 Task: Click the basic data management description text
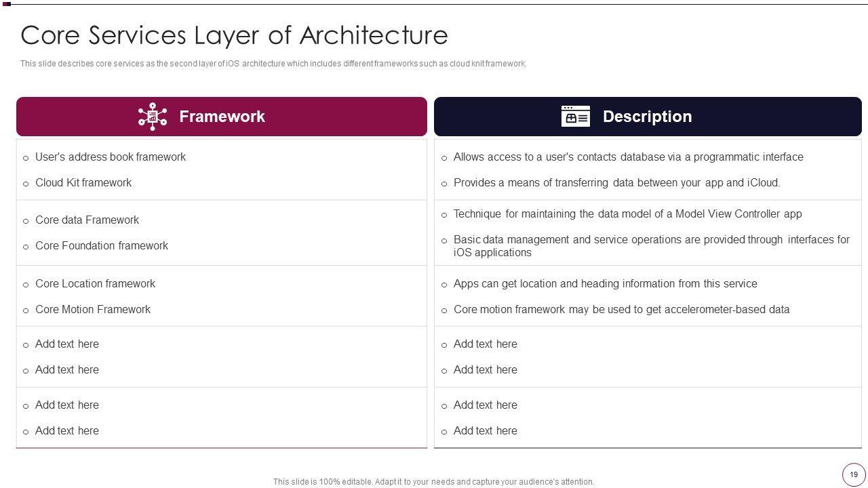[651, 246]
